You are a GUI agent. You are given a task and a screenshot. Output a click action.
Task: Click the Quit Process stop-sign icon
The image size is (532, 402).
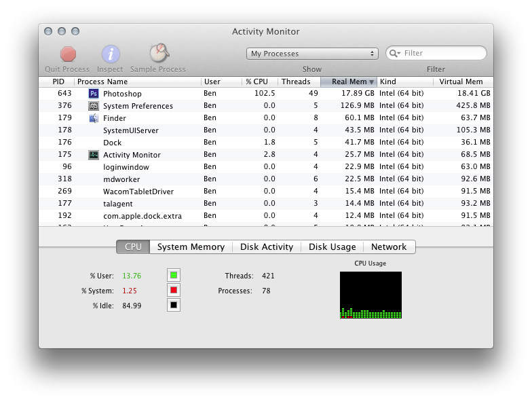click(68, 54)
